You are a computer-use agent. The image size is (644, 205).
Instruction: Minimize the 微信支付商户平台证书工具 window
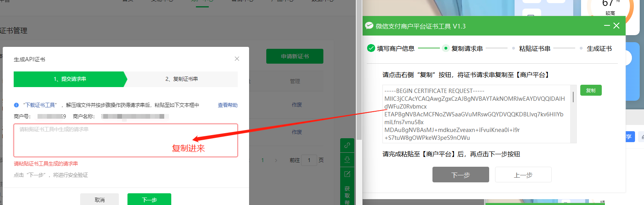(x=607, y=26)
